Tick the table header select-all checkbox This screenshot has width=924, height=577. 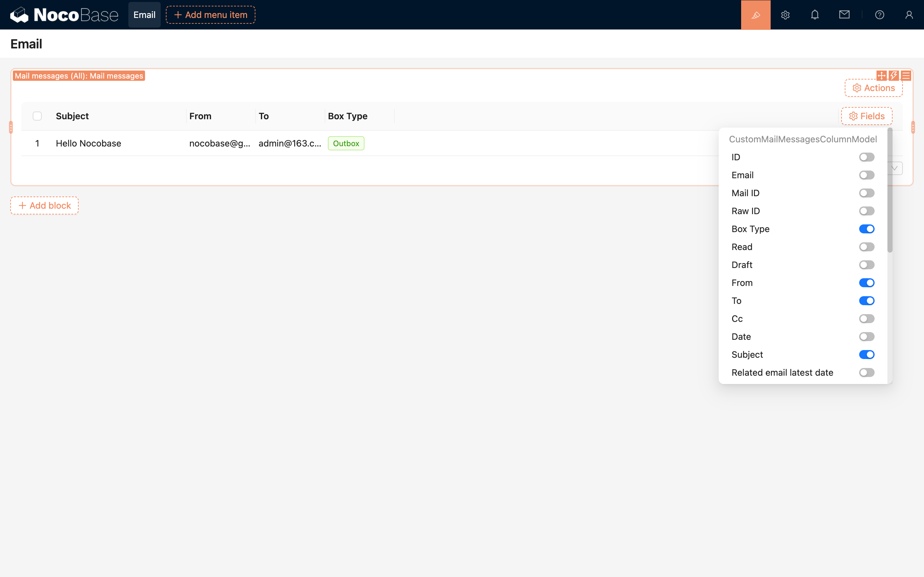pyautogui.click(x=37, y=116)
